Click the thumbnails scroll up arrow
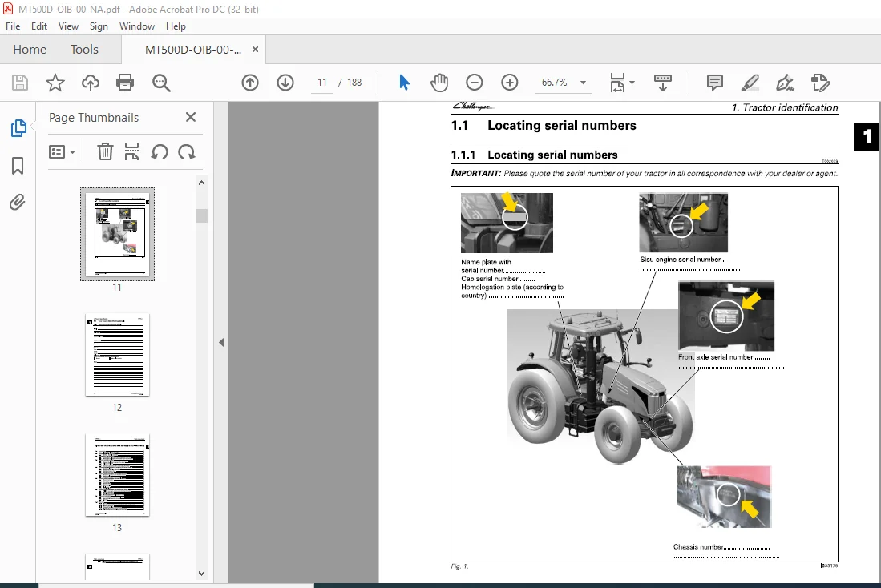 (x=202, y=183)
